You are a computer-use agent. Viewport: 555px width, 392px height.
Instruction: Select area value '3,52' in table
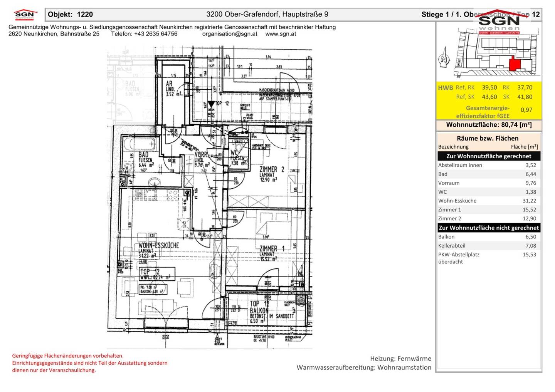pyautogui.click(x=531, y=165)
